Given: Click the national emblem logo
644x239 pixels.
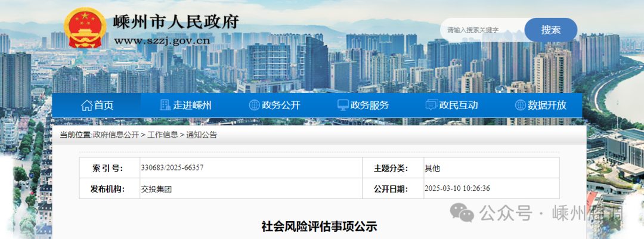Looking at the screenshot, I should pos(85,29).
